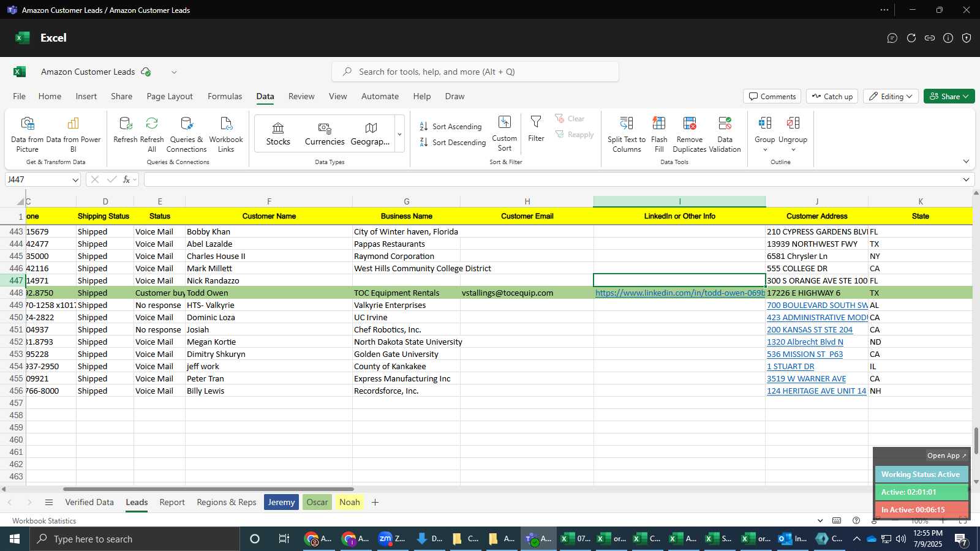Open the Editing mode dropdown
Viewport: 980px width, 551px height.
coord(891,97)
